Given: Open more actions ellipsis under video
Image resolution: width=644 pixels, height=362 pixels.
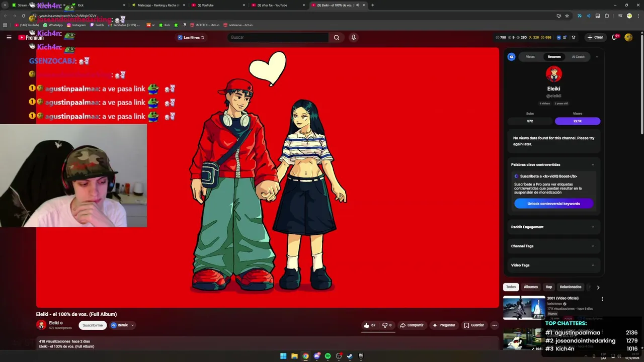Looking at the screenshot, I should (495, 325).
